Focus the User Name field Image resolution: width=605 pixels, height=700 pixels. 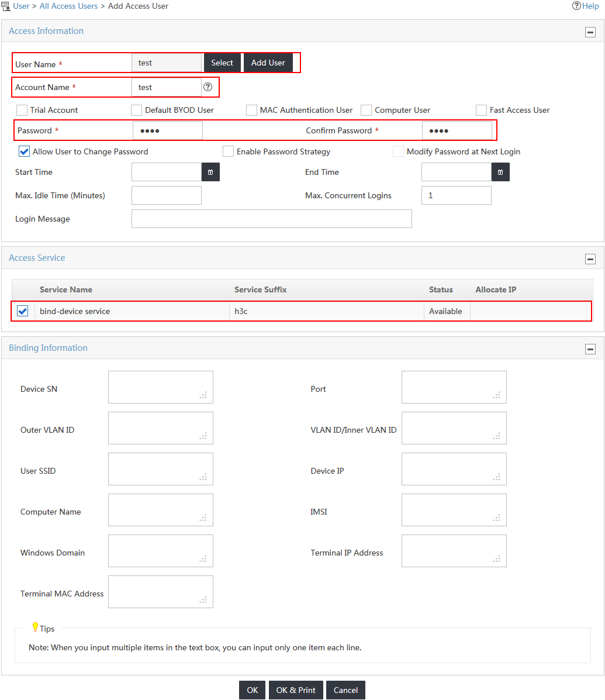tap(167, 63)
